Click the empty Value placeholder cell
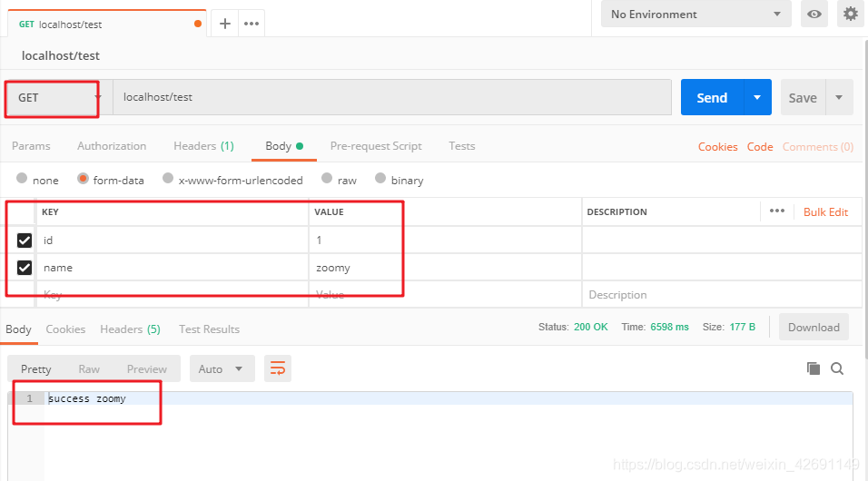This screenshot has height=481, width=868. pyautogui.click(x=445, y=294)
